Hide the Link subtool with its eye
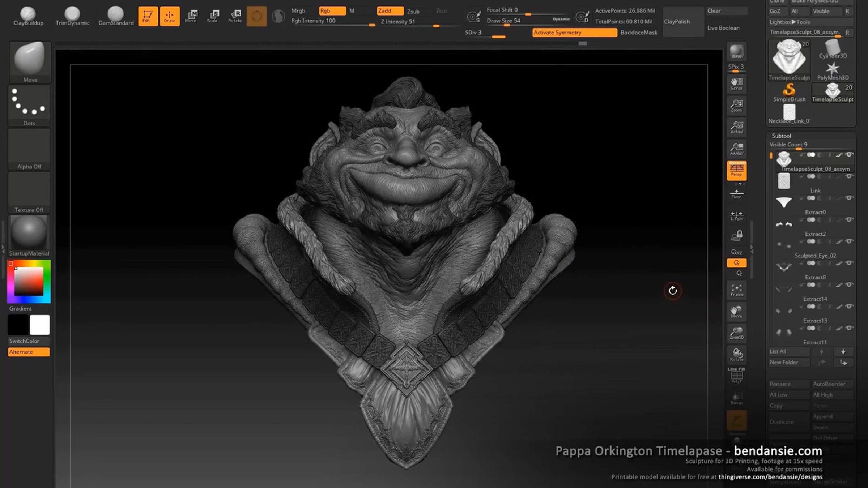 point(849,176)
